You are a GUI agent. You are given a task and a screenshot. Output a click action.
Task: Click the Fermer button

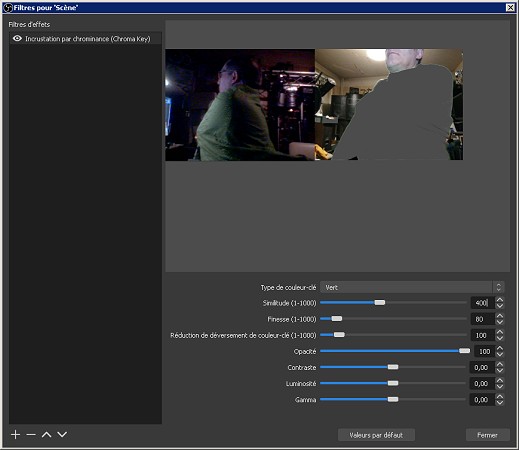[x=488, y=435]
